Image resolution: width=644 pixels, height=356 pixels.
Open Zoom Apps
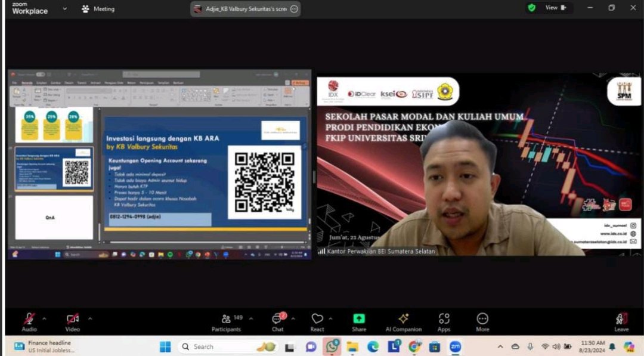(444, 322)
